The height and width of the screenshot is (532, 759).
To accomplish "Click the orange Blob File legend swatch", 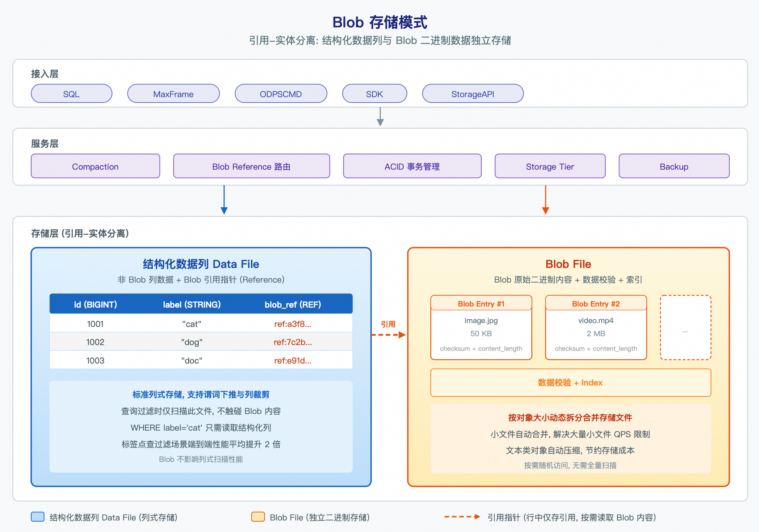I will pyautogui.click(x=258, y=517).
